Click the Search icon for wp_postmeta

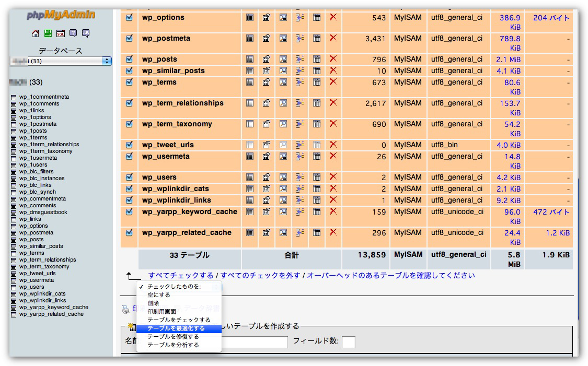[283, 38]
